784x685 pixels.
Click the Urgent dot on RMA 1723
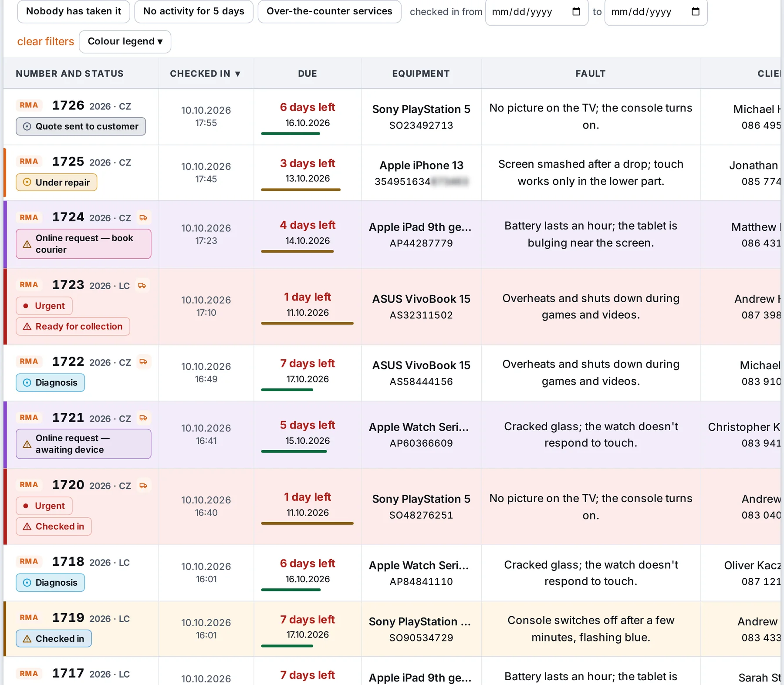pyautogui.click(x=26, y=306)
